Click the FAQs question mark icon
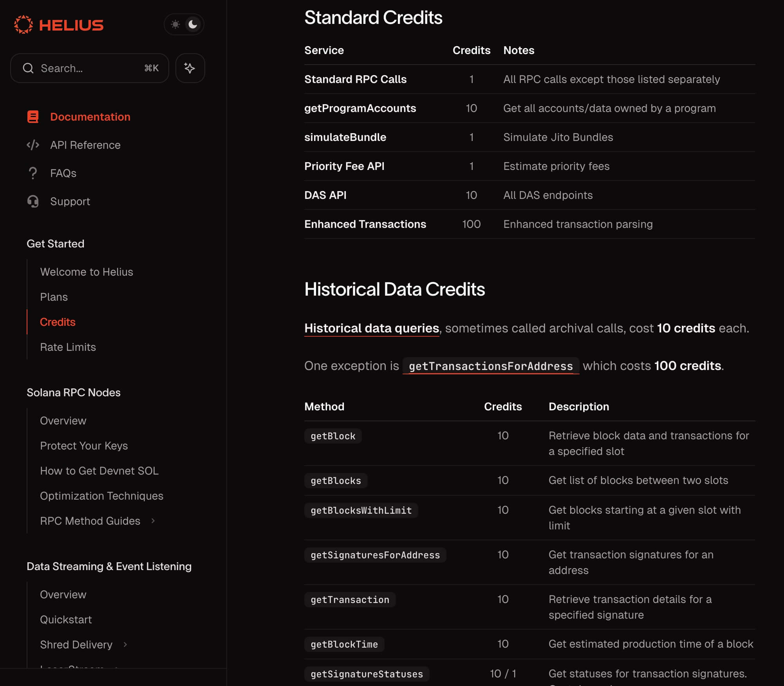Screen dimensions: 784x686 point(33,173)
